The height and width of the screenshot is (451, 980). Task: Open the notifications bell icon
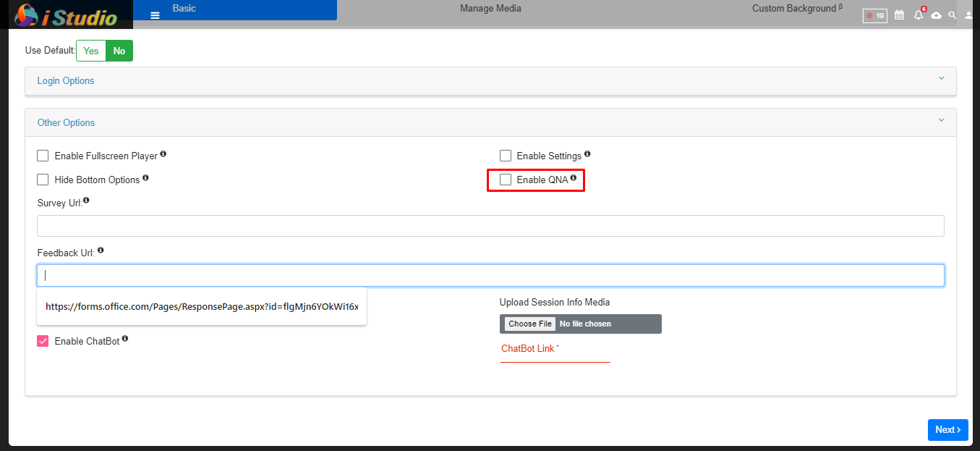pyautogui.click(x=919, y=14)
